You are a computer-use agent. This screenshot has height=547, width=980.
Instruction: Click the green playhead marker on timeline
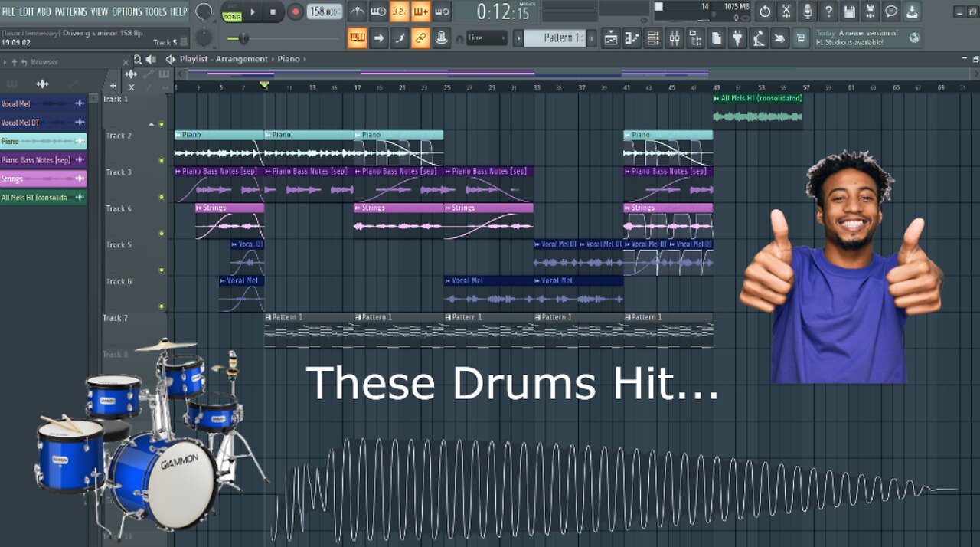(x=264, y=85)
